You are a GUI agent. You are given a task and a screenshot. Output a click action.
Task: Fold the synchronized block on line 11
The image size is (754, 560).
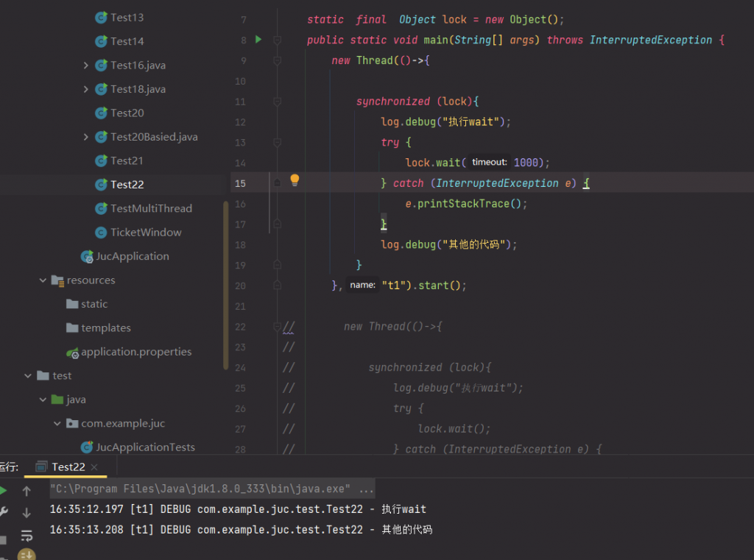(278, 102)
